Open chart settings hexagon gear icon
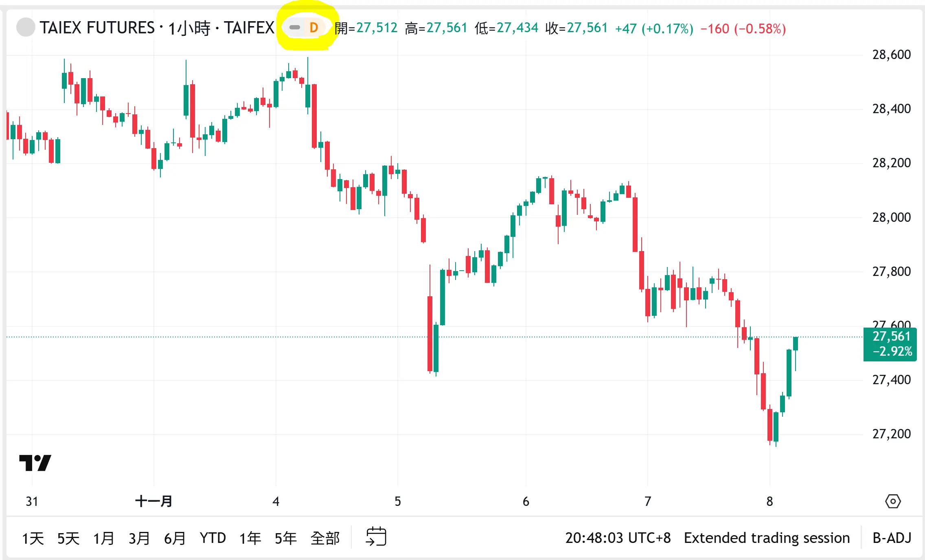Viewport: 925px width, 560px height. click(893, 501)
